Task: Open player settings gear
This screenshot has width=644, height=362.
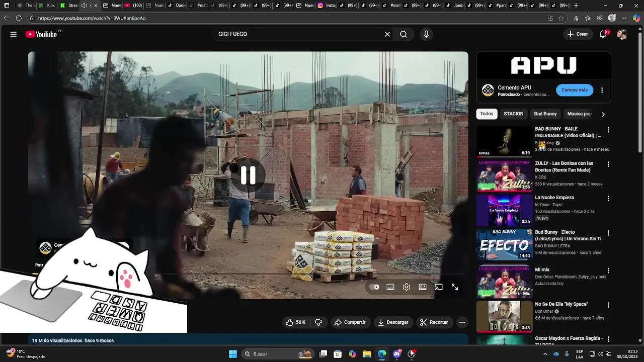Action: 407,287
